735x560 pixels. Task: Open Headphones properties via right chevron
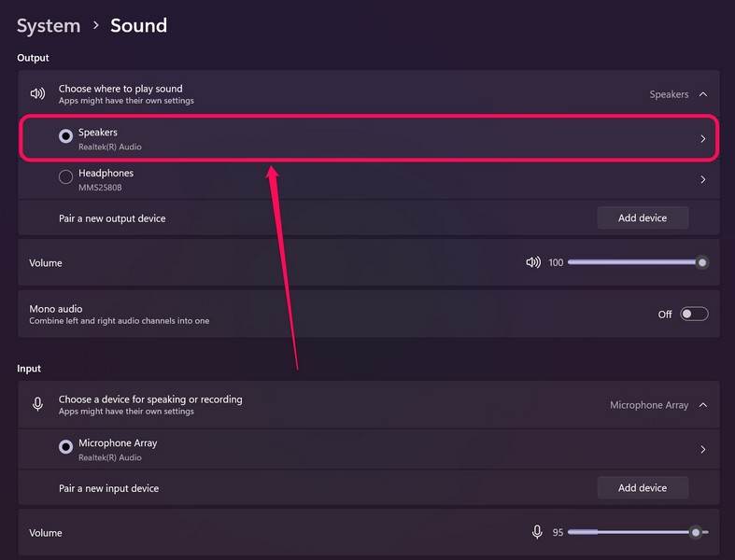coord(703,179)
